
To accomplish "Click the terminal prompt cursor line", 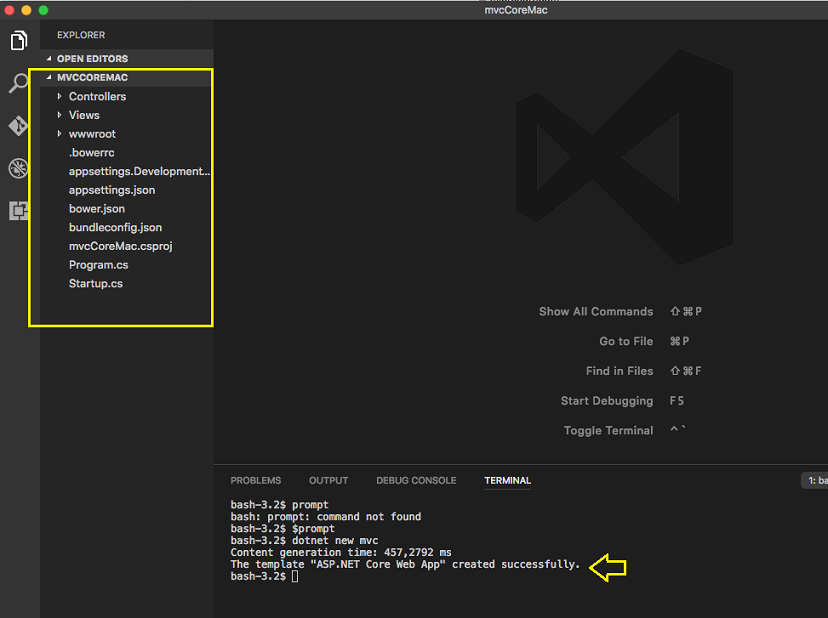I will click(264, 576).
